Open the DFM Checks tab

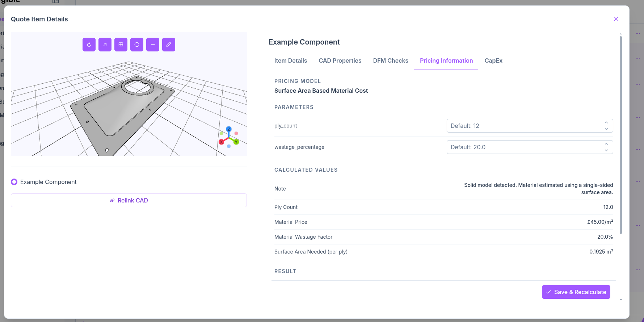(x=391, y=60)
